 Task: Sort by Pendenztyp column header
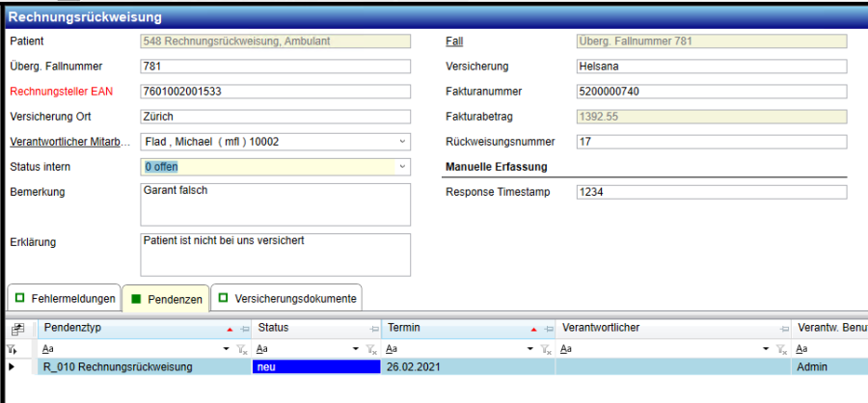pyautogui.click(x=145, y=329)
